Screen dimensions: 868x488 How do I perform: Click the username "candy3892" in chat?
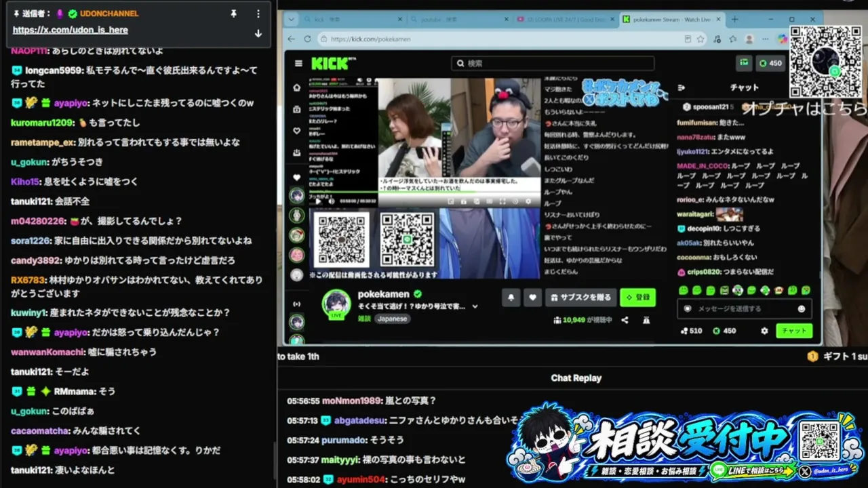click(x=36, y=260)
